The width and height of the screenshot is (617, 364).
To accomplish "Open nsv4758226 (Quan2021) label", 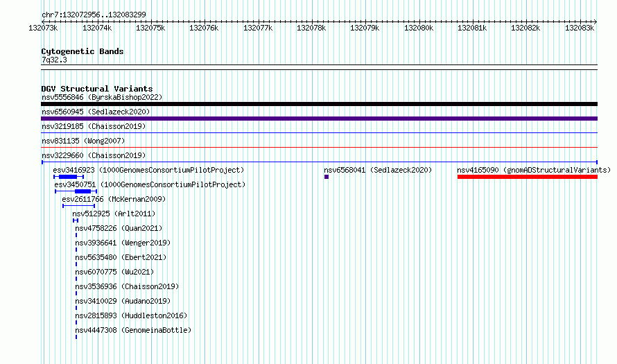I will [x=119, y=228].
